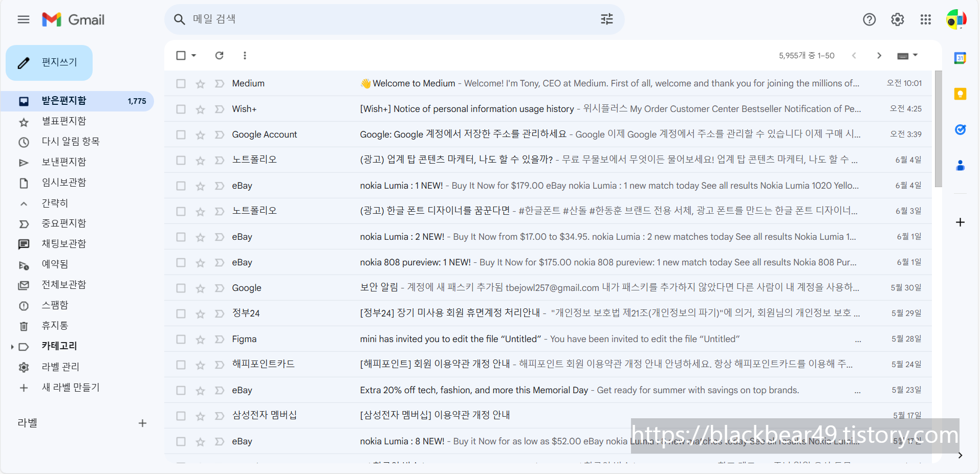980x474 pixels.
Task: Go to the next page of emails
Action: click(879, 55)
